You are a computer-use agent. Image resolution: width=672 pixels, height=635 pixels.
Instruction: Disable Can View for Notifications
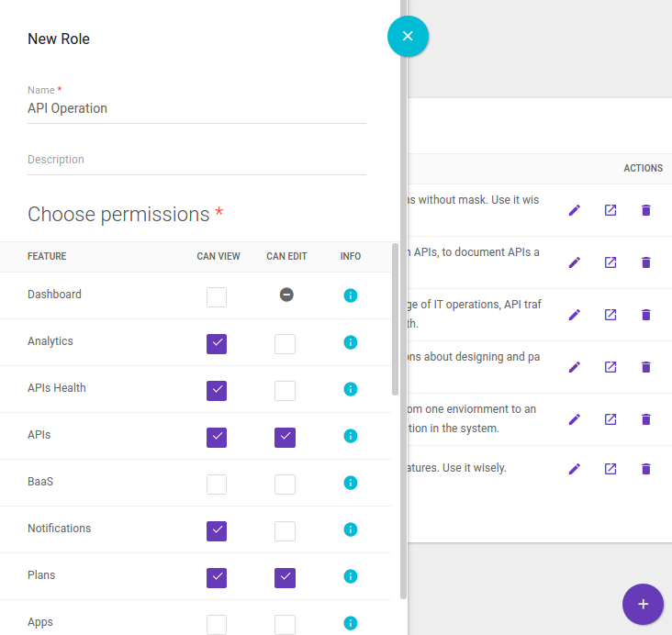coord(217,530)
